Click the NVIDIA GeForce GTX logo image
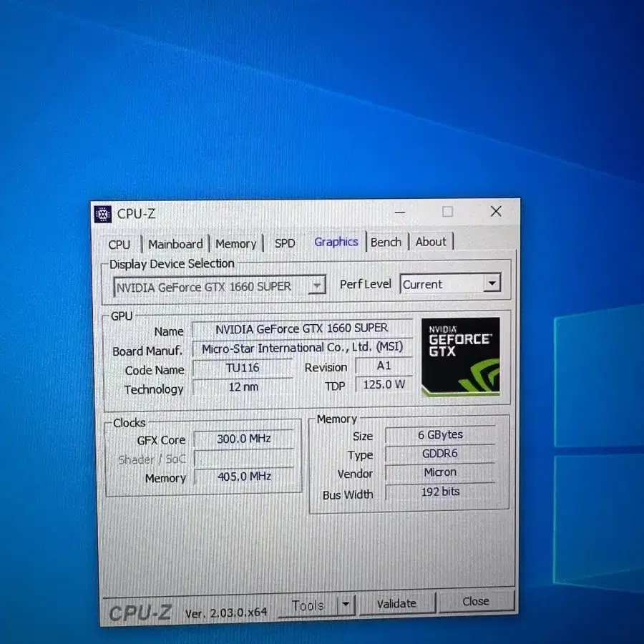The image size is (644, 644). 460,356
